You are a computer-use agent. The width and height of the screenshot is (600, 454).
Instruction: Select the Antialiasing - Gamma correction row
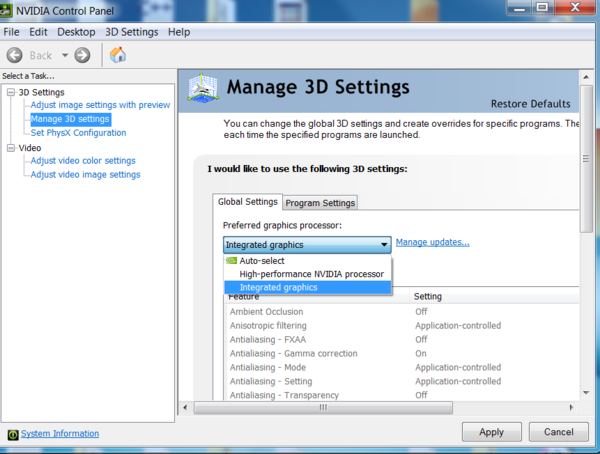pos(402,353)
